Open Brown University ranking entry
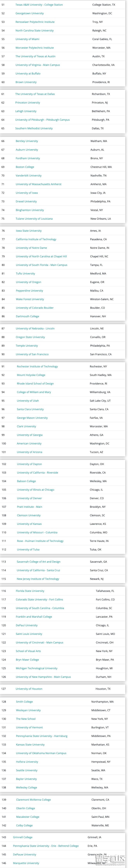This screenshot has height=868, width=128. [26, 82]
